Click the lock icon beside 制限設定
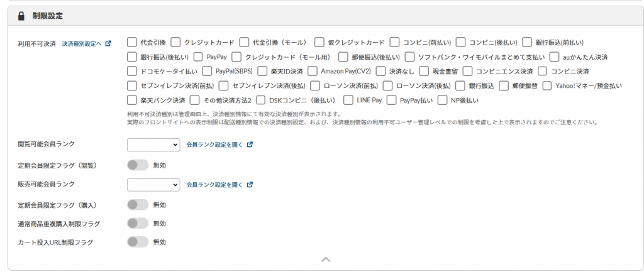This screenshot has height=272, width=644. coord(21,16)
